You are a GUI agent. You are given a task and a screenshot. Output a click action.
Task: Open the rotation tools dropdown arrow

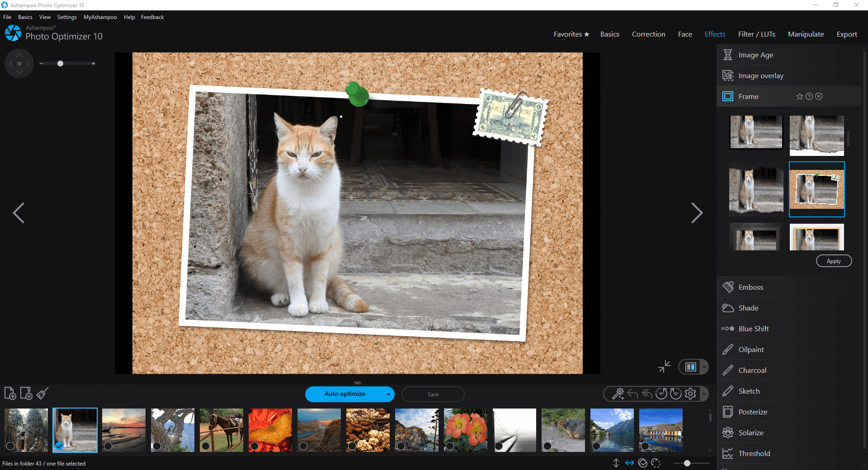click(x=703, y=394)
